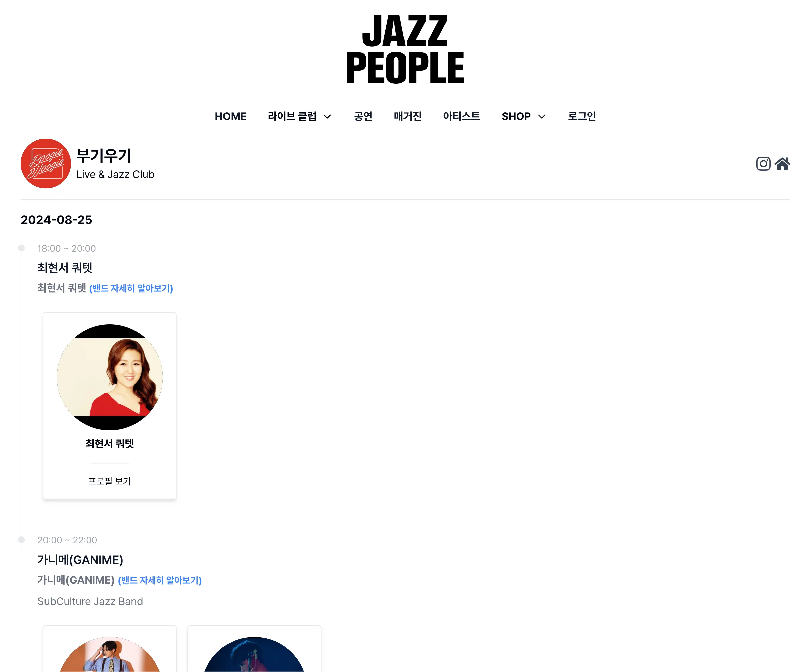Viewport: 807px width, 672px height.
Task: Open the 로그인 login menu item
Action: (582, 116)
